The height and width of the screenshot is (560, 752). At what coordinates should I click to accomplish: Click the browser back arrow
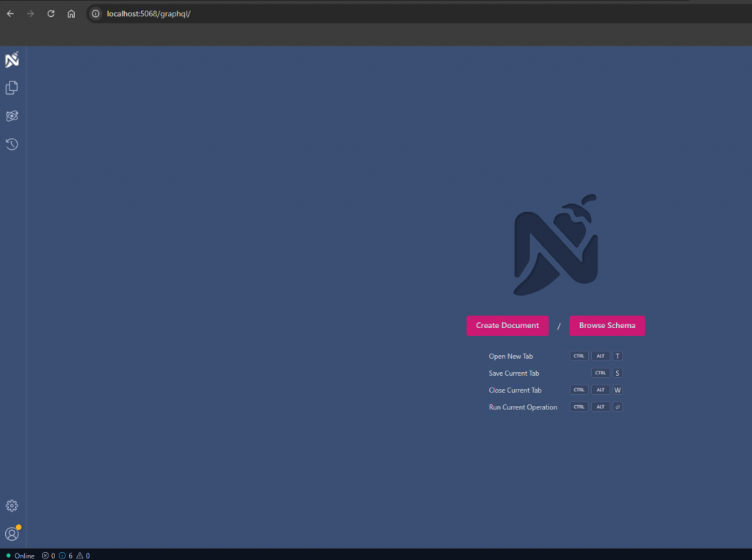(x=10, y=13)
